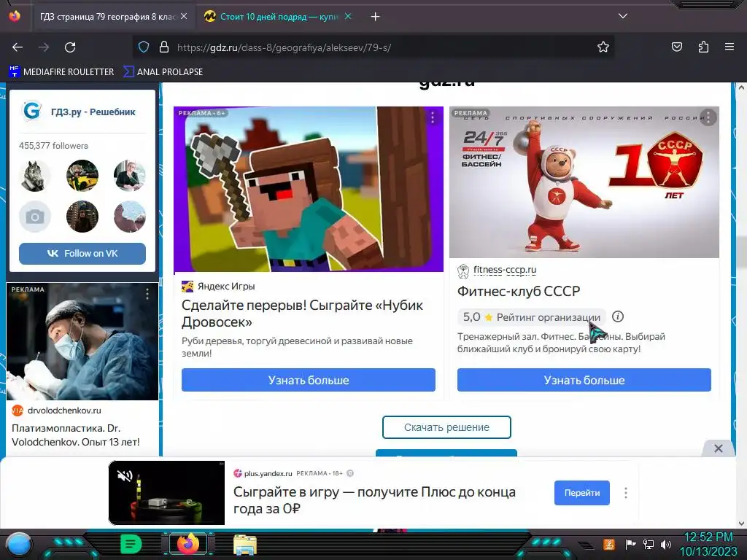Unmute the bottom video ad
747x560 pixels.
click(x=125, y=475)
